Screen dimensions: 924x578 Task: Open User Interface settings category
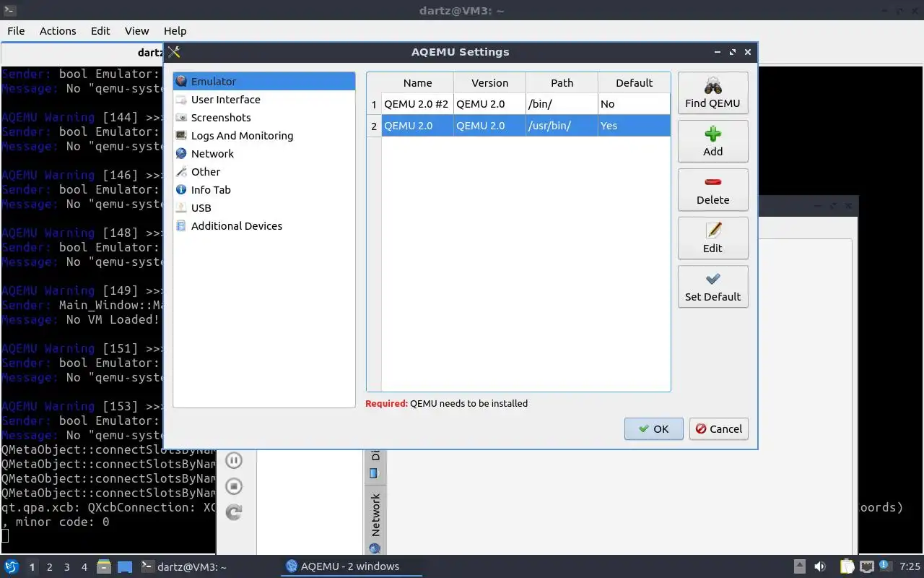[264, 100]
